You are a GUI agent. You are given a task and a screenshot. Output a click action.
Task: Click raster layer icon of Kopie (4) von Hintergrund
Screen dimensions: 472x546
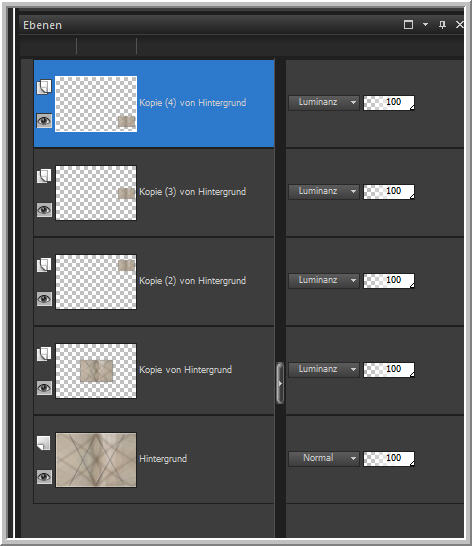point(44,87)
